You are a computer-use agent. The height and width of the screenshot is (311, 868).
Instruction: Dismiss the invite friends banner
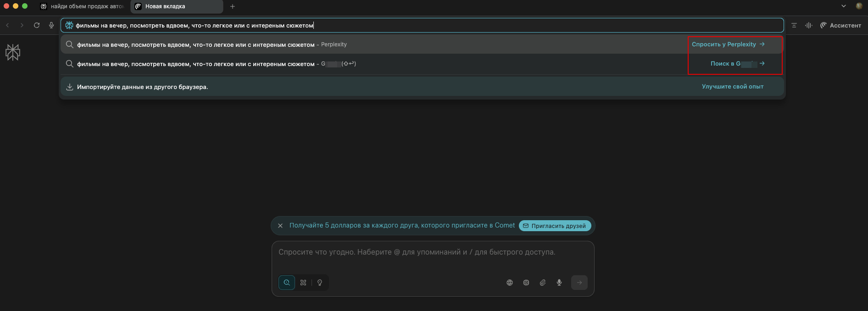point(280,226)
